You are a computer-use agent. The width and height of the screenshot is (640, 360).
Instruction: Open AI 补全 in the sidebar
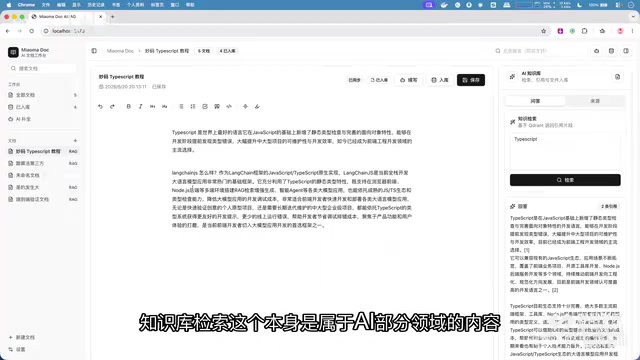[x=42, y=119]
